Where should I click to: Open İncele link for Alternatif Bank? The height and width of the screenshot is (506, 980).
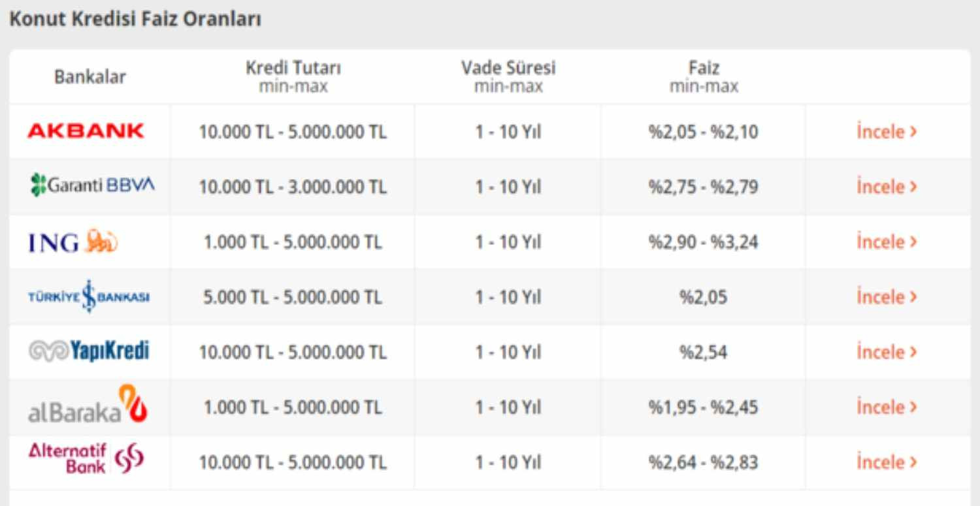887,462
